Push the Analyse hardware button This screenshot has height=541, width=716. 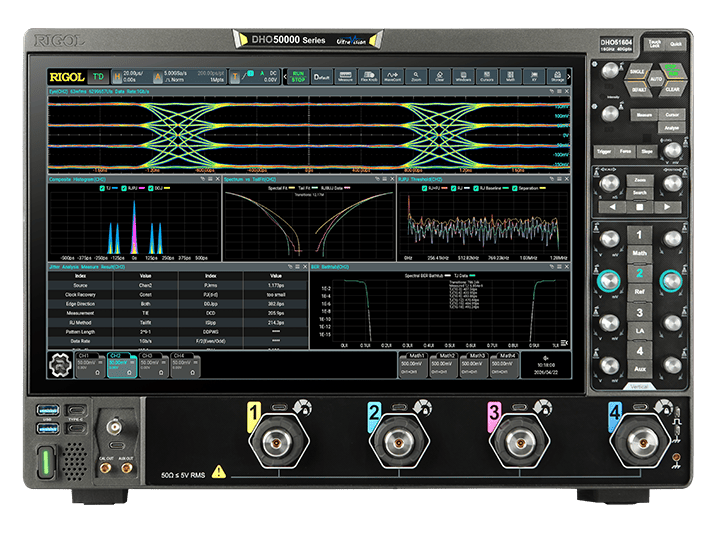671,128
